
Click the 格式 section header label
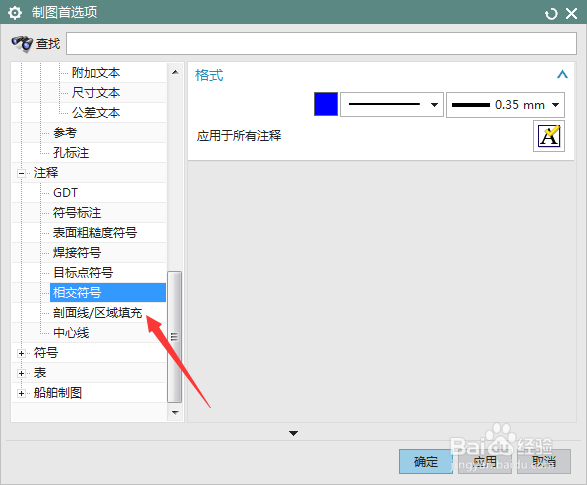[209, 75]
